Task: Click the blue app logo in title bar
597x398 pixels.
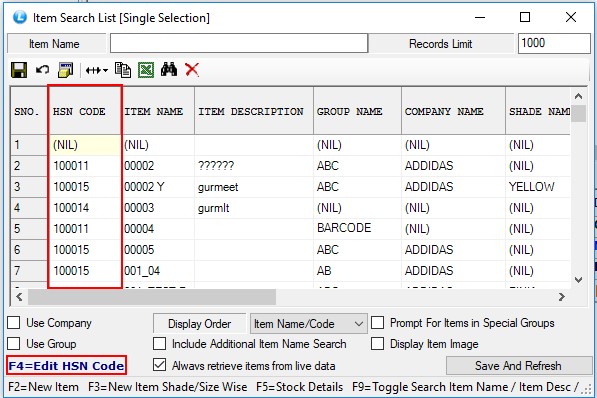Action: point(20,18)
